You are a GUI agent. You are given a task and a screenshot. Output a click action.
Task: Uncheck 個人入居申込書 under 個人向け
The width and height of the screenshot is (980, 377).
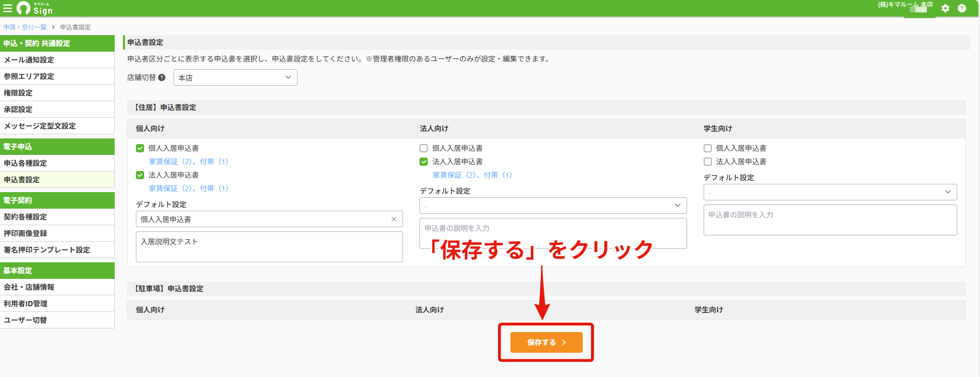point(140,148)
